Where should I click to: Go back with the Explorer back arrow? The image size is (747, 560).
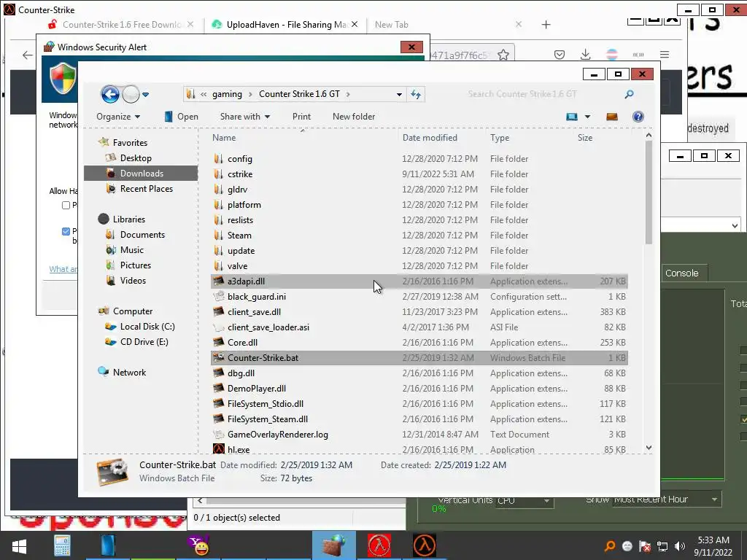pos(110,94)
